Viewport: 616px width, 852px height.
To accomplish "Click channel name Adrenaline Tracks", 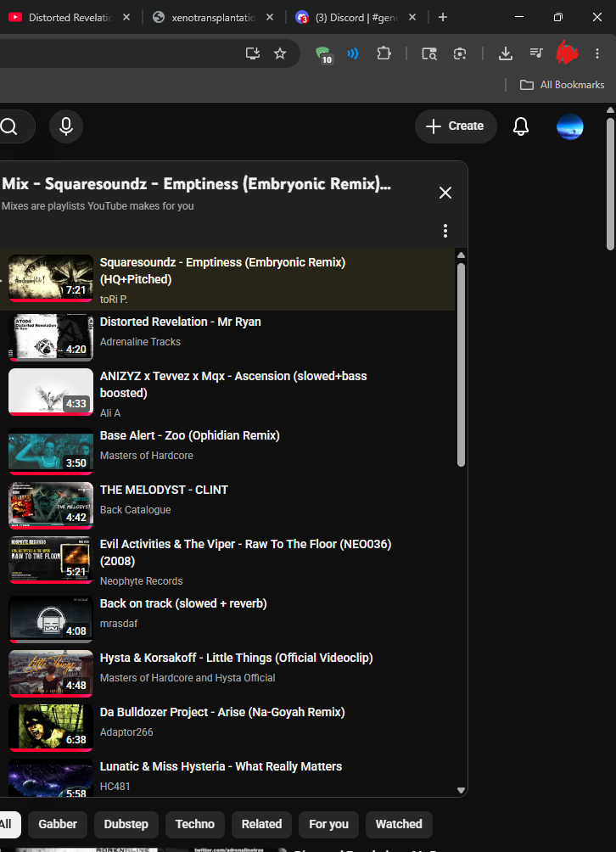I will [140, 342].
